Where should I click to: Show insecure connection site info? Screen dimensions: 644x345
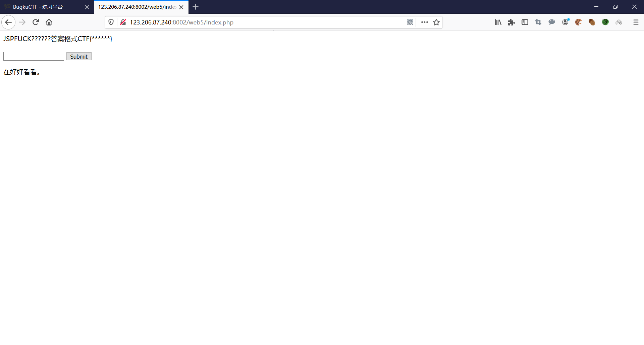[x=123, y=22]
